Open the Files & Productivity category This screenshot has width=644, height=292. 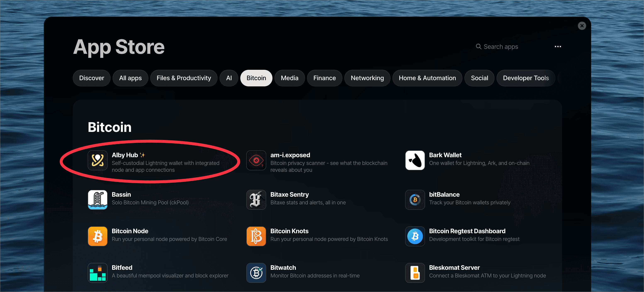(184, 78)
